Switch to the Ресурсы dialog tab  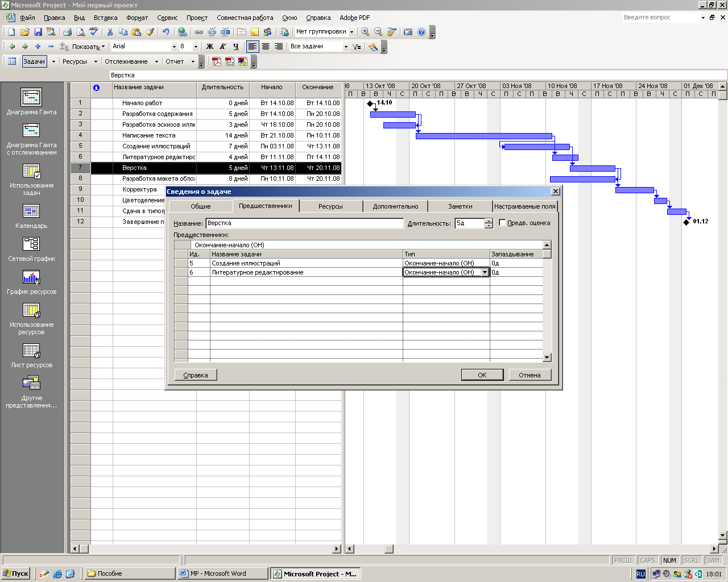tap(330, 206)
